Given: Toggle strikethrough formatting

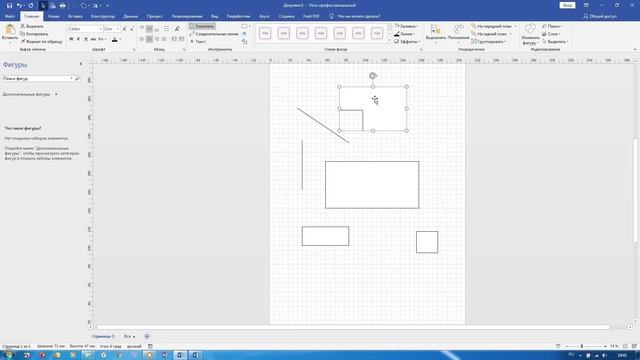Looking at the screenshot, I should [93, 39].
